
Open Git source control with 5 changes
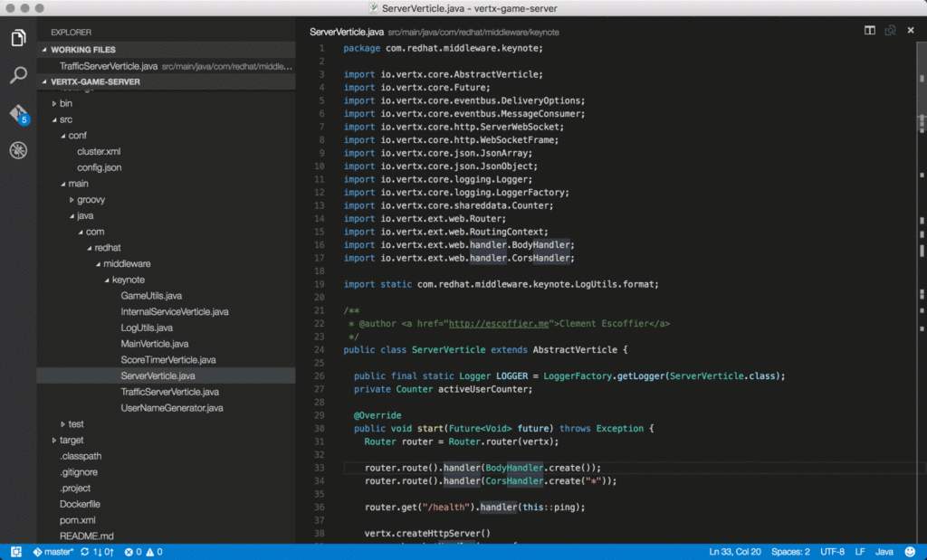pyautogui.click(x=18, y=114)
